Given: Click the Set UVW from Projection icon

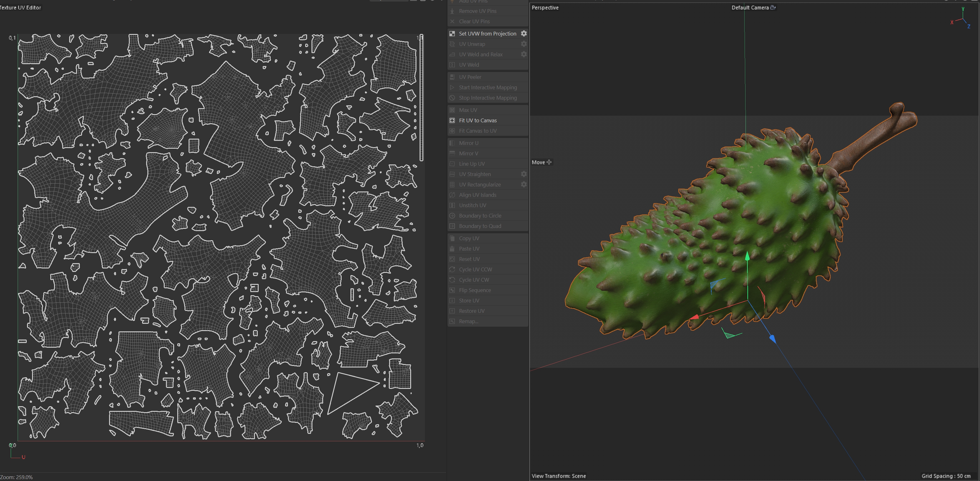Looking at the screenshot, I should (452, 34).
